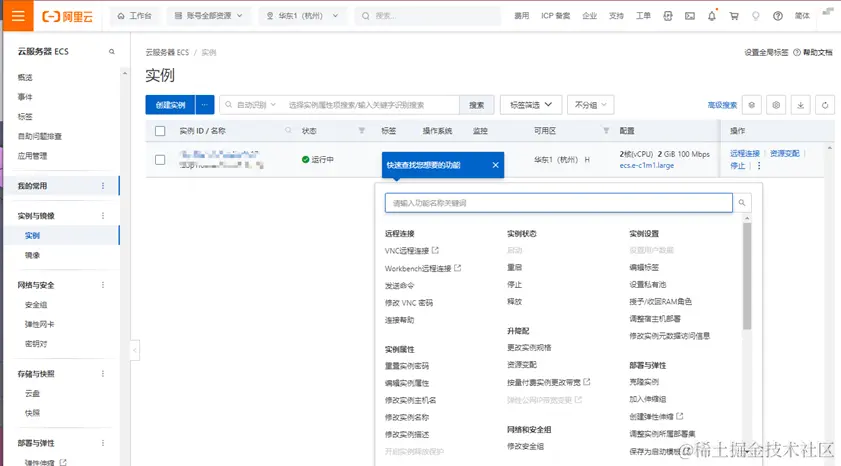Viewport: 841px width, 466px height.
Task: Open the ecs.e-c1m1.large spec link
Action: click(646, 166)
